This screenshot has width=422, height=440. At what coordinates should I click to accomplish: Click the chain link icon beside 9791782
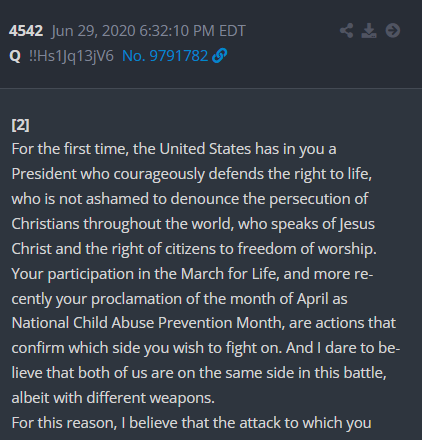220,56
